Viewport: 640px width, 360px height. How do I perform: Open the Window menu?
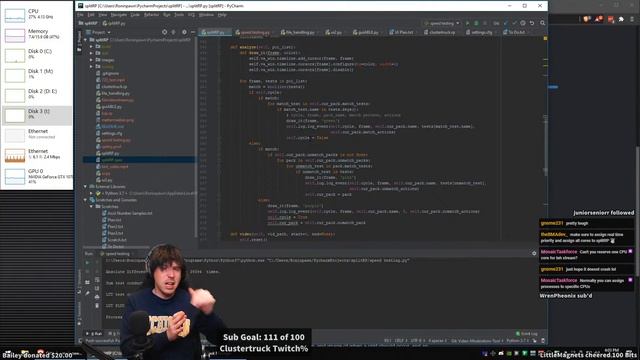click(206, 15)
